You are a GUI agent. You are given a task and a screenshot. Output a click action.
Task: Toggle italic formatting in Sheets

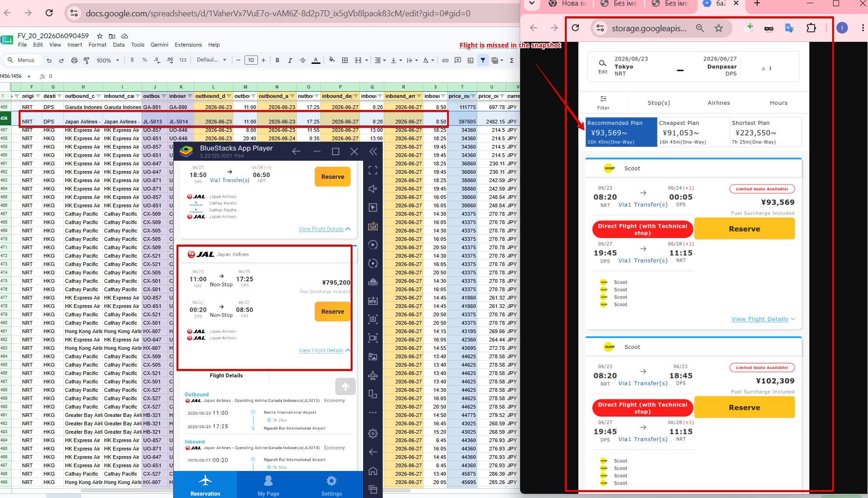click(x=290, y=60)
